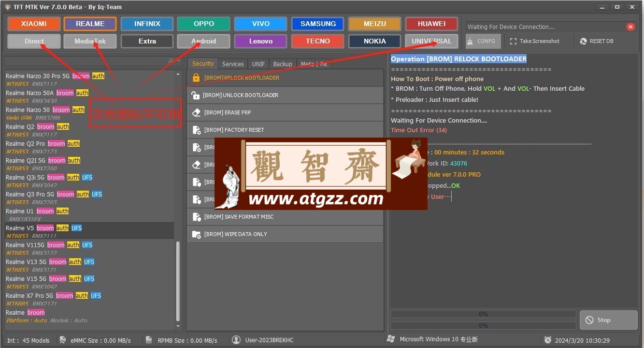Select Realme Q2 Pro model
The height and width of the screenshot is (348, 644).
[89, 147]
